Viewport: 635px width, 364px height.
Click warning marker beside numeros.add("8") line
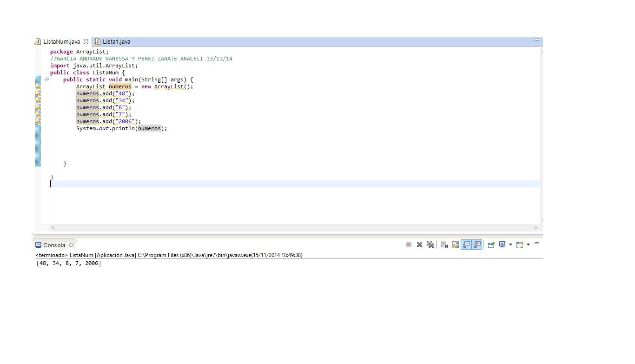(x=38, y=107)
